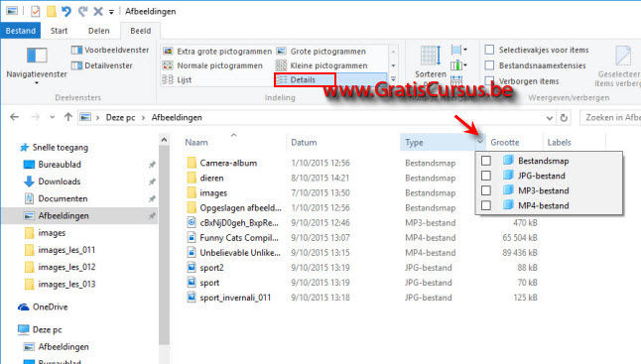Select the cBxNjD0geh_BxpRe... MP3 file
Screen dimensions: 641x364
click(x=239, y=223)
